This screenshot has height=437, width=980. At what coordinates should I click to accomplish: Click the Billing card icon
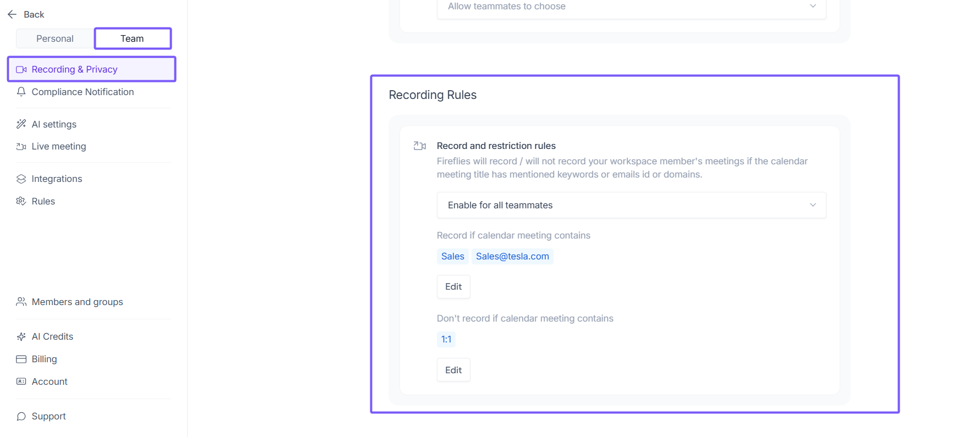coord(21,359)
